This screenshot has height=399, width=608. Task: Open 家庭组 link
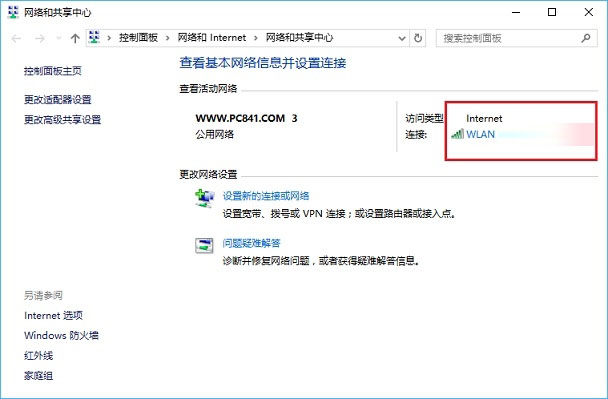coord(38,376)
